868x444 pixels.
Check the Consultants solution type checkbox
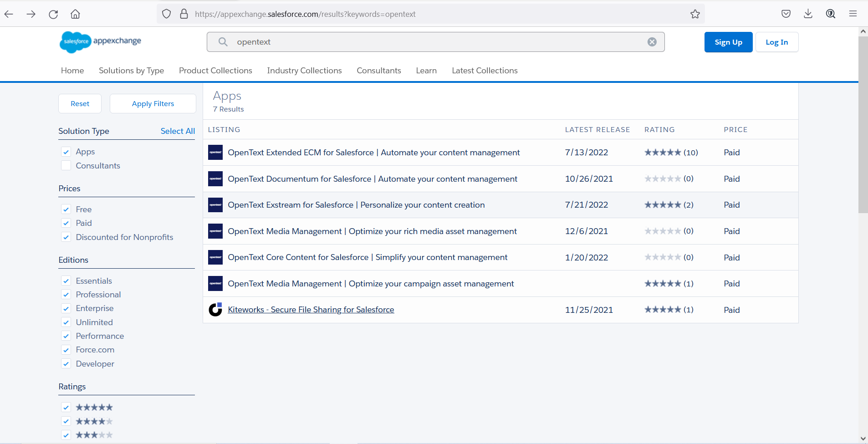[x=66, y=165]
